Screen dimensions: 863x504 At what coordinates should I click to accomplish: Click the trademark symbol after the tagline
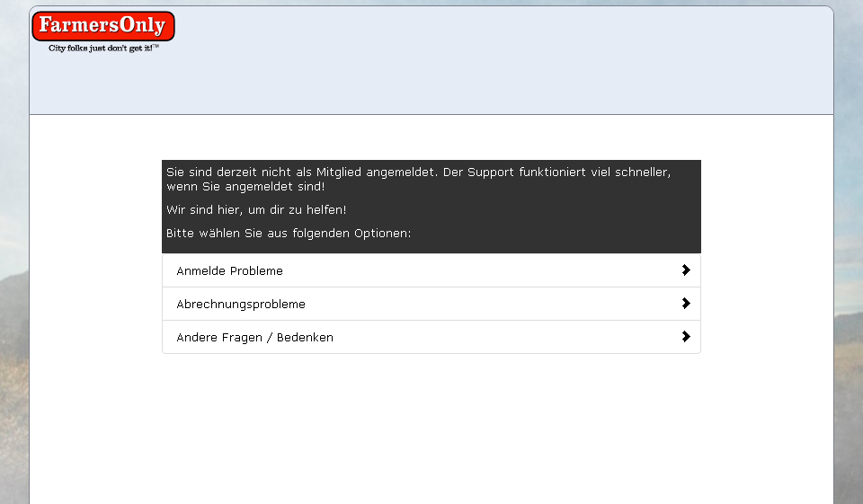(156, 46)
